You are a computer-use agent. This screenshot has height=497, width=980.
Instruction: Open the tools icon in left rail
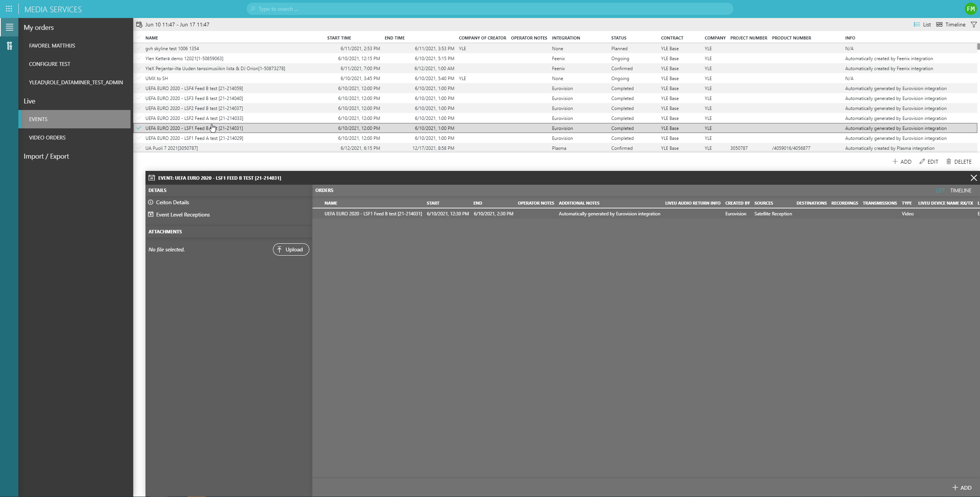[x=9, y=46]
